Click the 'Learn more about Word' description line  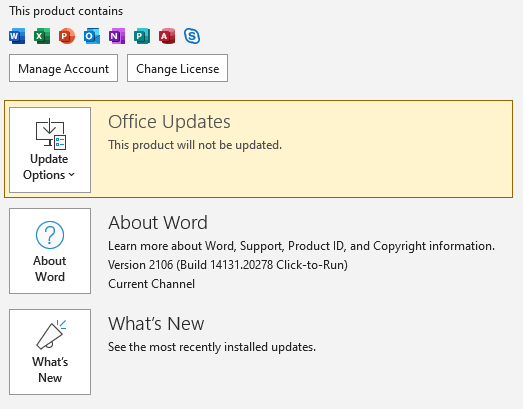pyautogui.click(x=301, y=246)
